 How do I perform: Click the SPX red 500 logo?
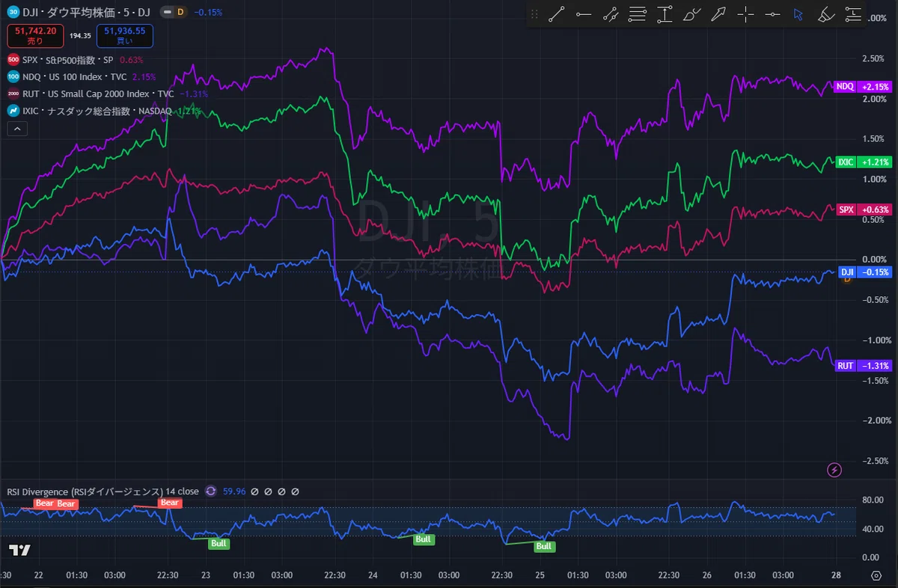(13, 60)
